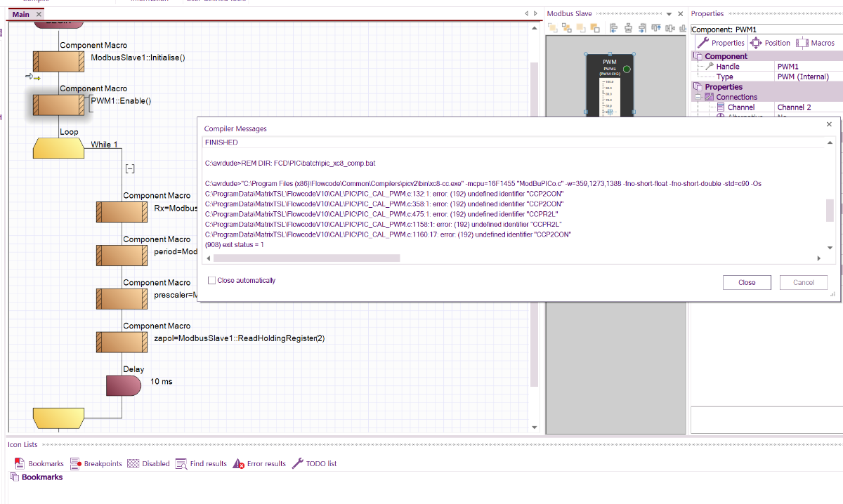Close the Main tab

pos(38,14)
